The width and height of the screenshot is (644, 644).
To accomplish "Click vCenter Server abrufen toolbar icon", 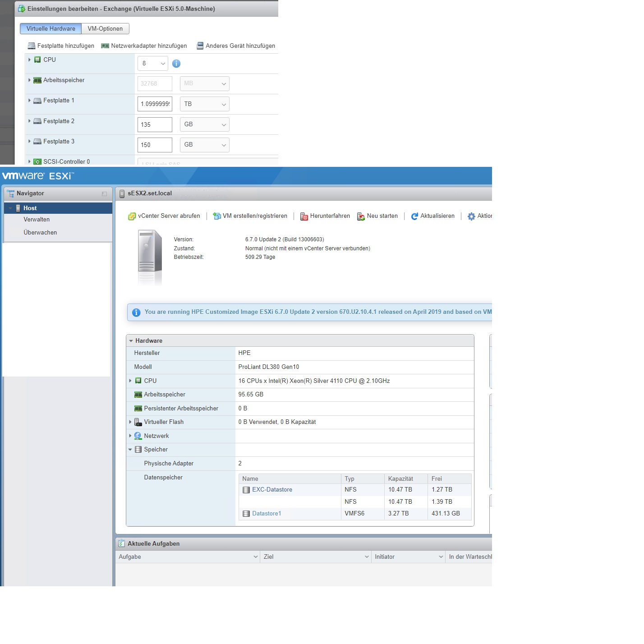I will [x=132, y=216].
